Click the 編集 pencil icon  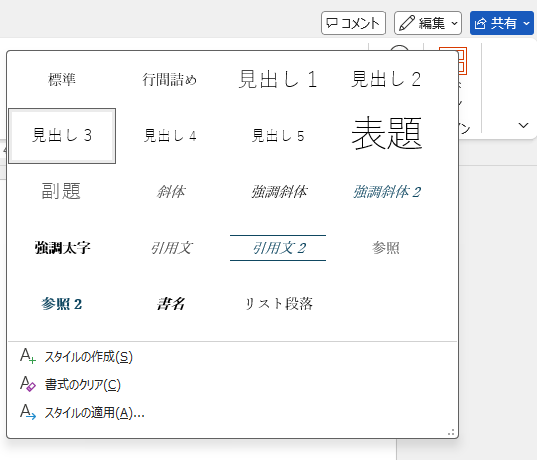(x=407, y=23)
